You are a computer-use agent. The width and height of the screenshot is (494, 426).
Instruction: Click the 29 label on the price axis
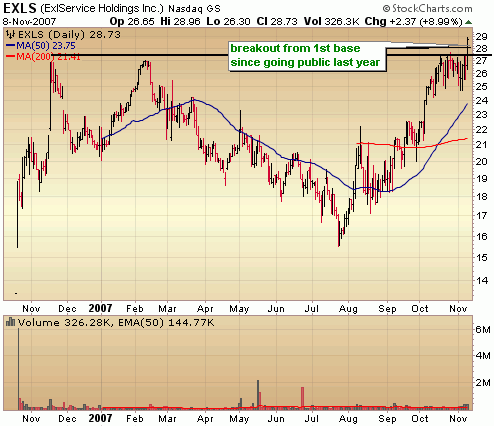(x=482, y=36)
